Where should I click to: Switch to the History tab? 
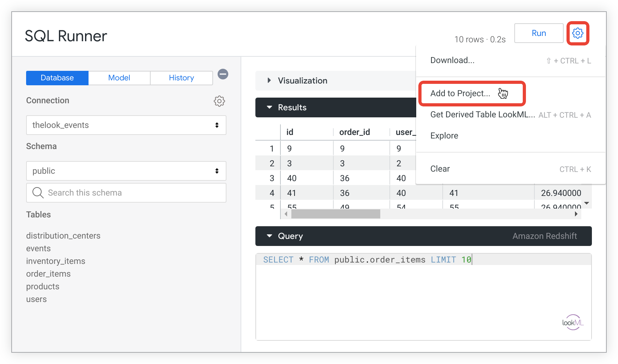pyautogui.click(x=181, y=78)
